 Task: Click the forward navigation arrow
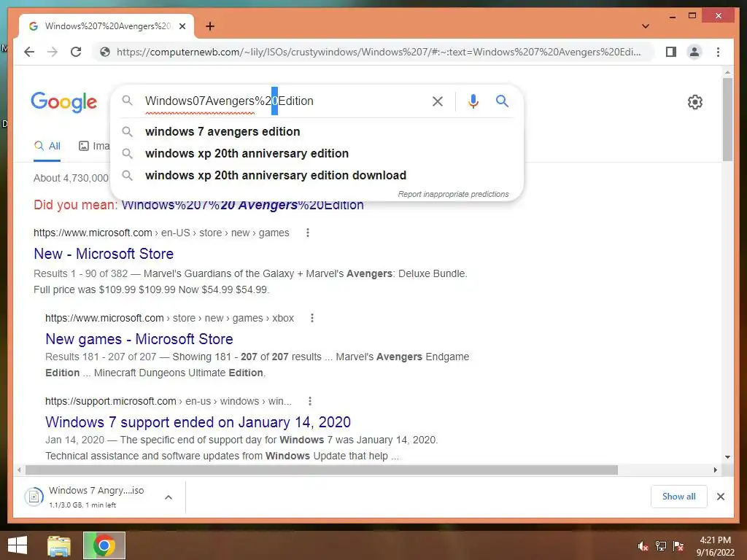click(53, 52)
